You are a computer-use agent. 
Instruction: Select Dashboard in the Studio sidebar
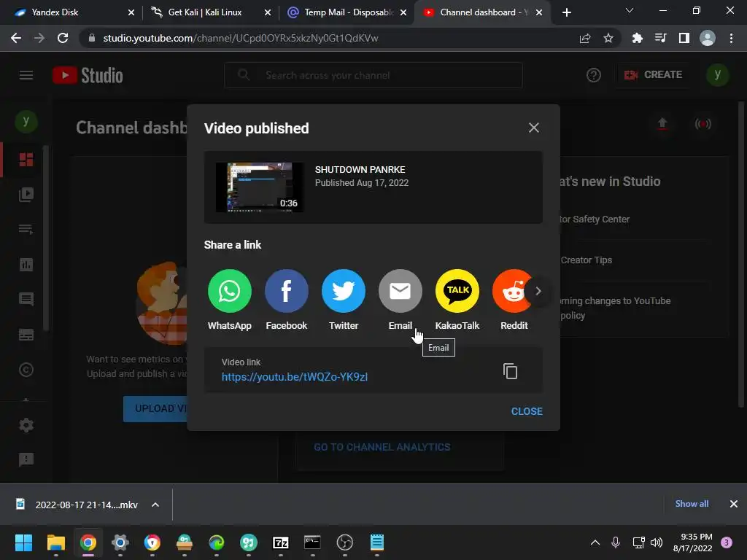pos(26,160)
